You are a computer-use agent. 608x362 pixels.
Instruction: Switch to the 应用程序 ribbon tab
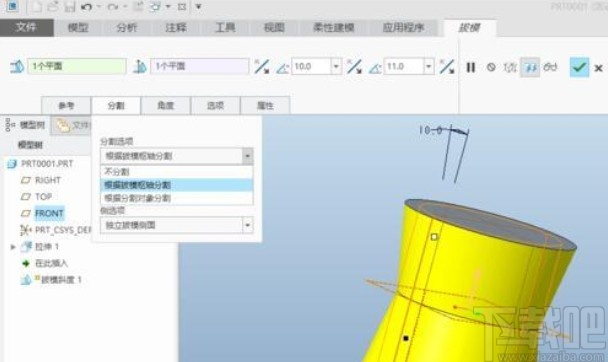click(403, 28)
